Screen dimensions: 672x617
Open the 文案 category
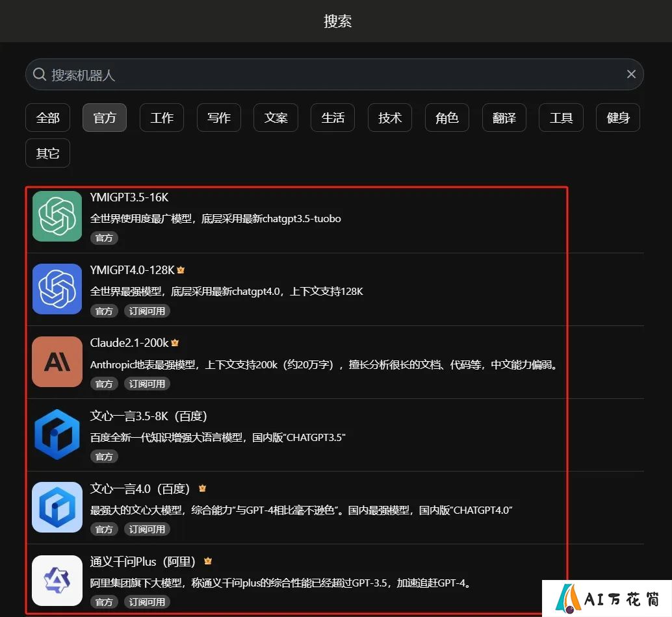(x=276, y=118)
